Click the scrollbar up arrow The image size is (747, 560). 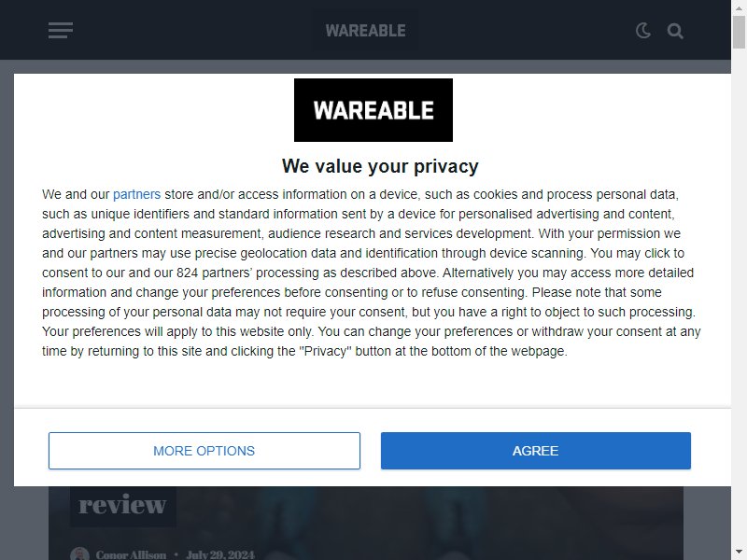coord(739,7)
